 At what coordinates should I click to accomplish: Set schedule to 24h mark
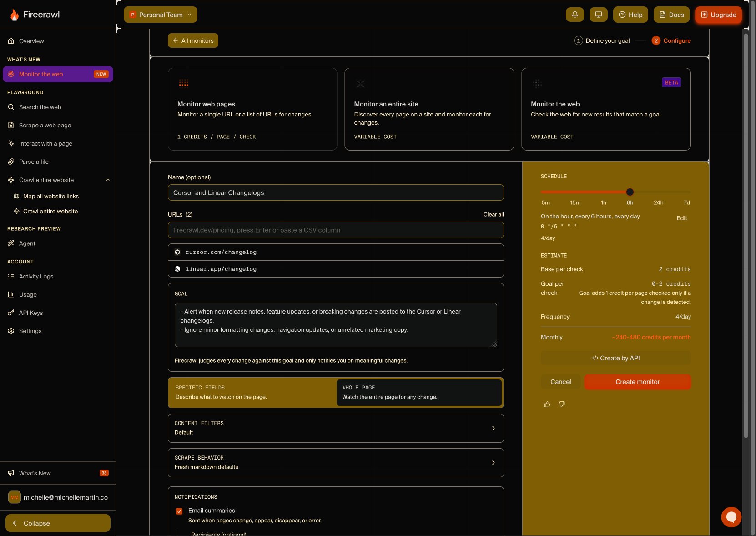[658, 202]
